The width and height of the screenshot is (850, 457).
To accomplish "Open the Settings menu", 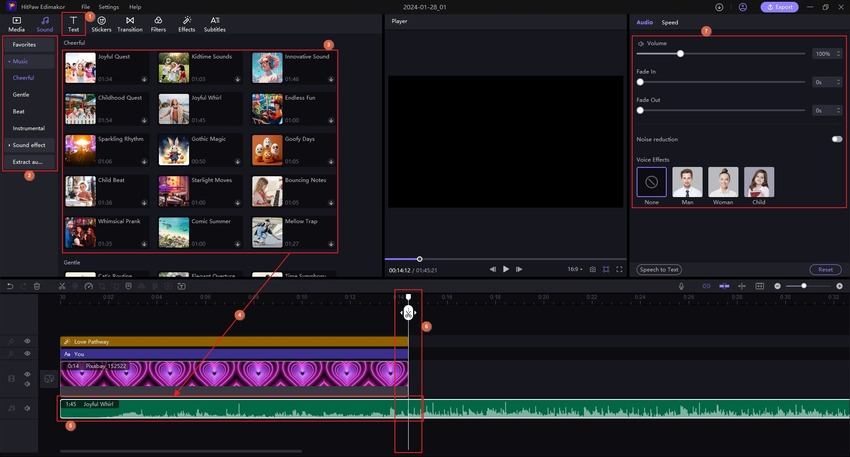I will (x=108, y=7).
